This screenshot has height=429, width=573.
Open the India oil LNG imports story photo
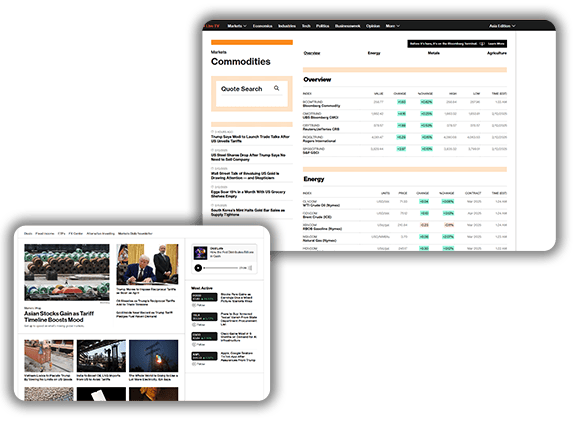(101, 356)
